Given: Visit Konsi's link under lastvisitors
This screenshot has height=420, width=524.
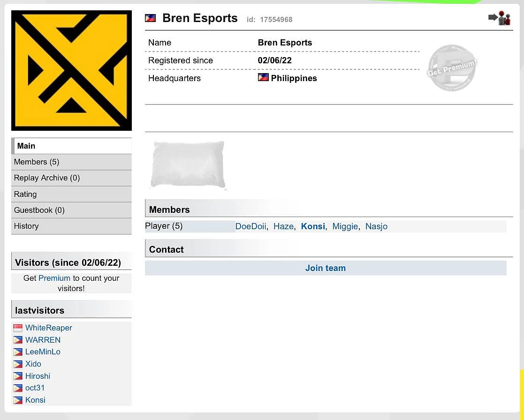Looking at the screenshot, I should pos(35,400).
